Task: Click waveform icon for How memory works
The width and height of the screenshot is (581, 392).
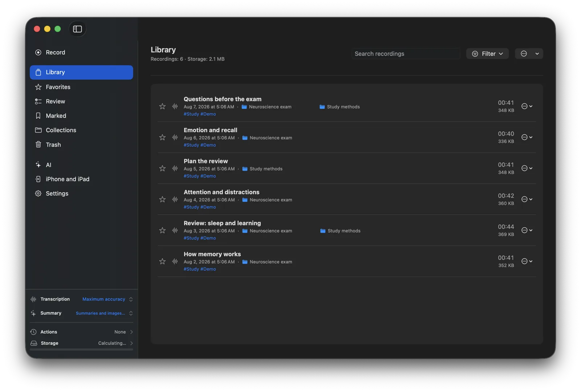Action: [x=175, y=262]
